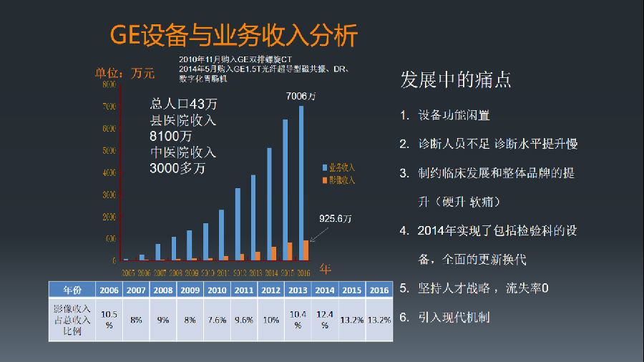Screen dimensions: 644x362
Task: Select the slide title GE设备与业务收入分析
Action: (x=233, y=34)
